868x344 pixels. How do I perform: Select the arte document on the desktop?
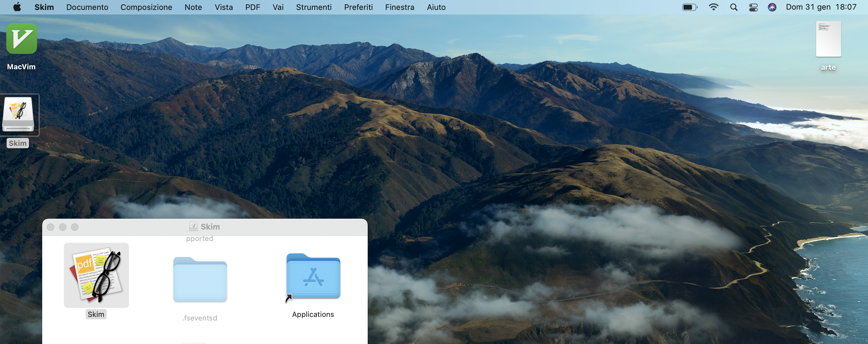pos(828,39)
